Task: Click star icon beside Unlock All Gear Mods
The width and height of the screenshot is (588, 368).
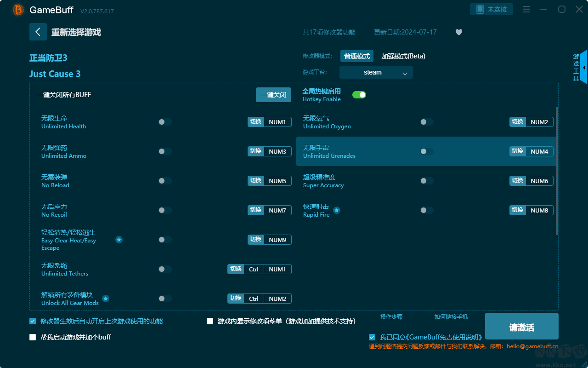Action: [x=106, y=299]
